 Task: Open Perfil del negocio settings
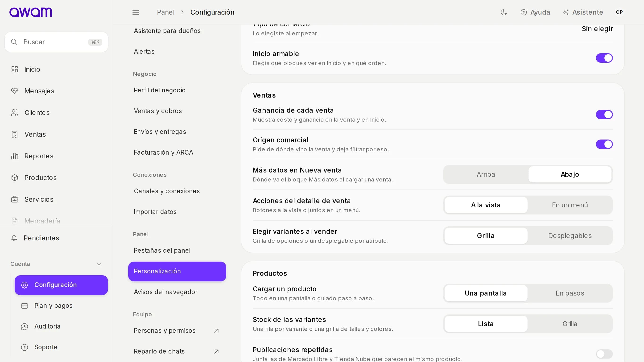177,90
